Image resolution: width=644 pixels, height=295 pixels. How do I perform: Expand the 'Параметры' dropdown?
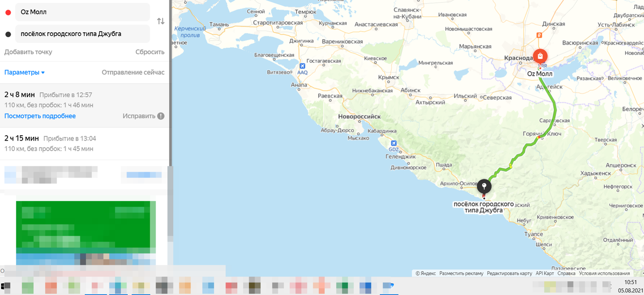(x=25, y=72)
